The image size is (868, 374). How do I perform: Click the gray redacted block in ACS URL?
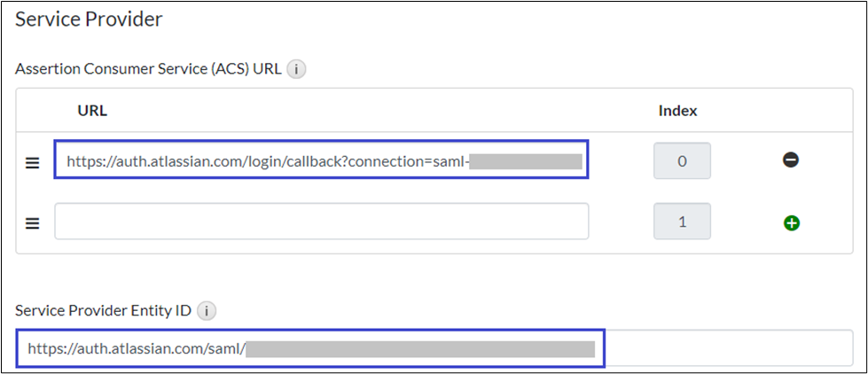pyautogui.click(x=527, y=162)
